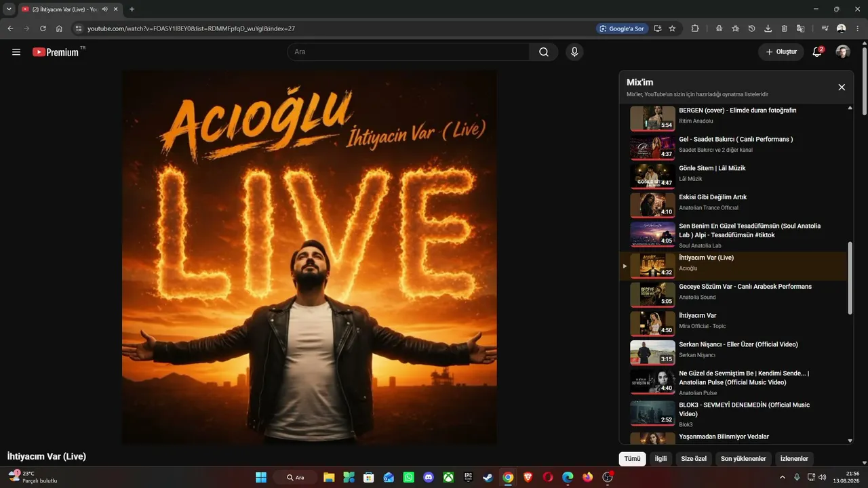868x488 pixels.
Task: Open the weather widget showing 23°C
Action: (32, 477)
